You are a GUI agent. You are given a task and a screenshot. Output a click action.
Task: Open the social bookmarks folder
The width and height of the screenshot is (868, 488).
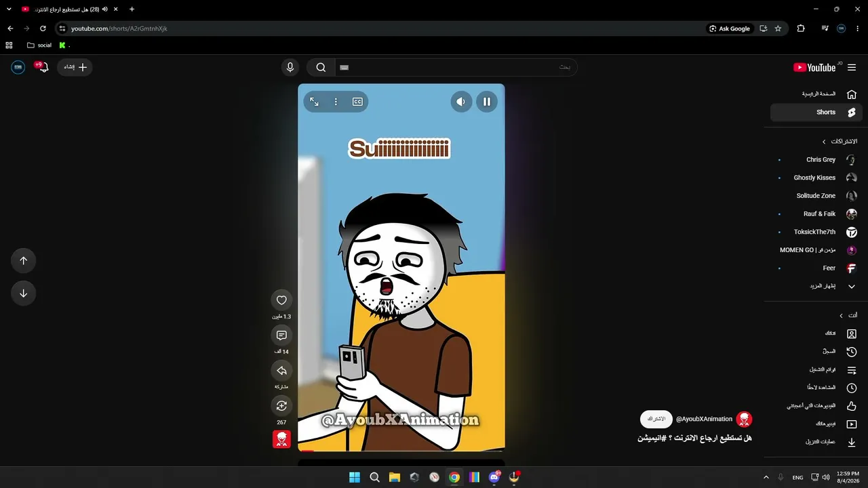click(x=39, y=45)
